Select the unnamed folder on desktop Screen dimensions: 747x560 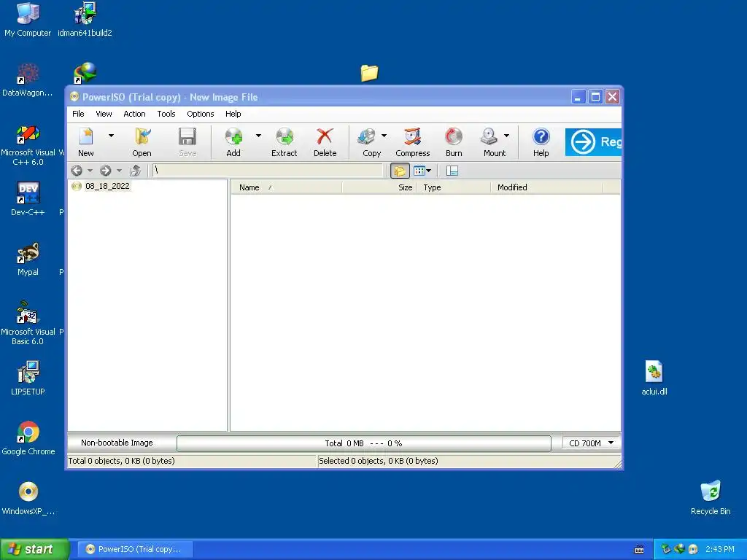click(x=369, y=73)
